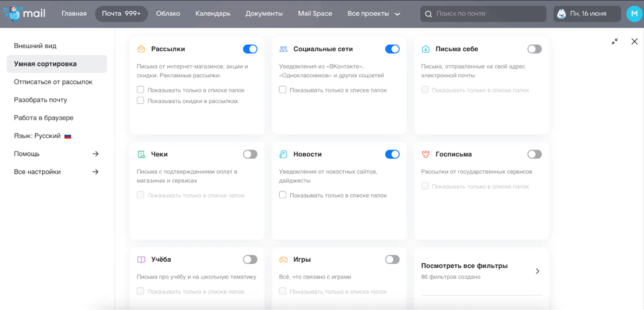Click the collapse settings panel icon

pyautogui.click(x=615, y=41)
